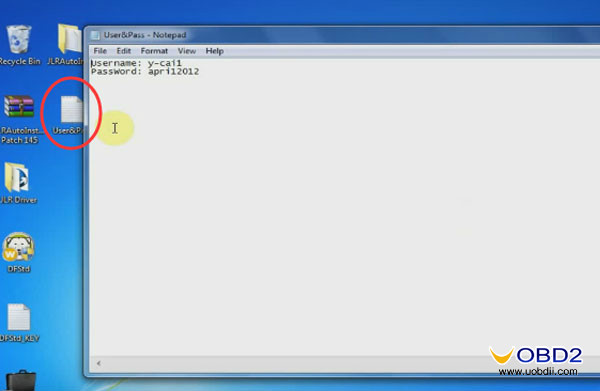Open the Edit menu in Notepad
600x391 pixels.
(124, 51)
